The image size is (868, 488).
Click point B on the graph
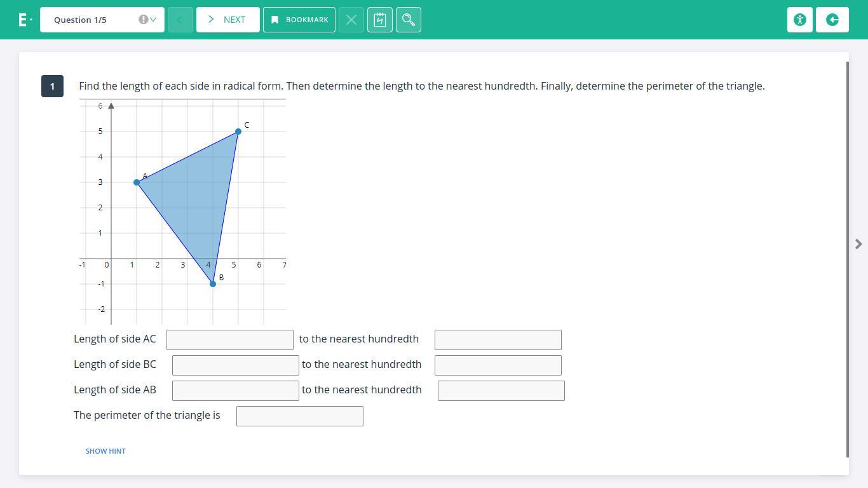click(x=213, y=284)
